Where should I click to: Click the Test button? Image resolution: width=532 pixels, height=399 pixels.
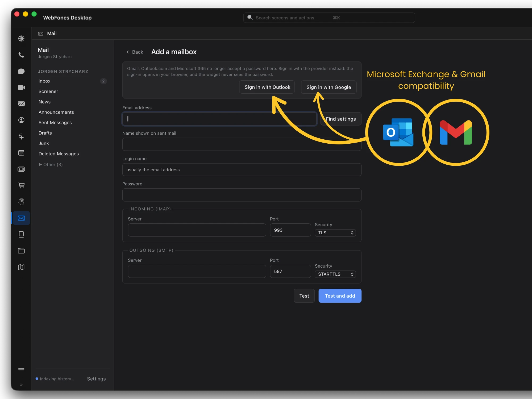point(304,296)
